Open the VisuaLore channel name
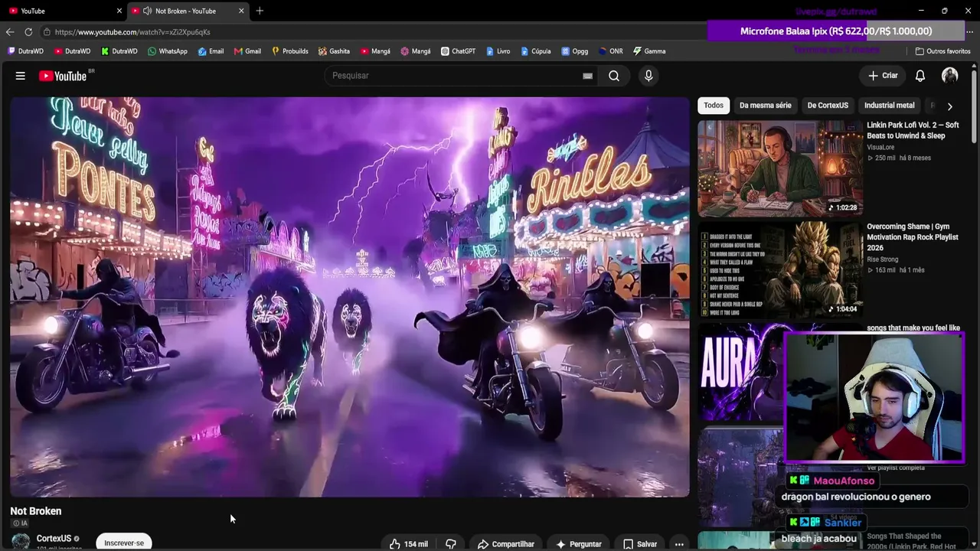Viewport: 980px width, 551px height. (880, 147)
